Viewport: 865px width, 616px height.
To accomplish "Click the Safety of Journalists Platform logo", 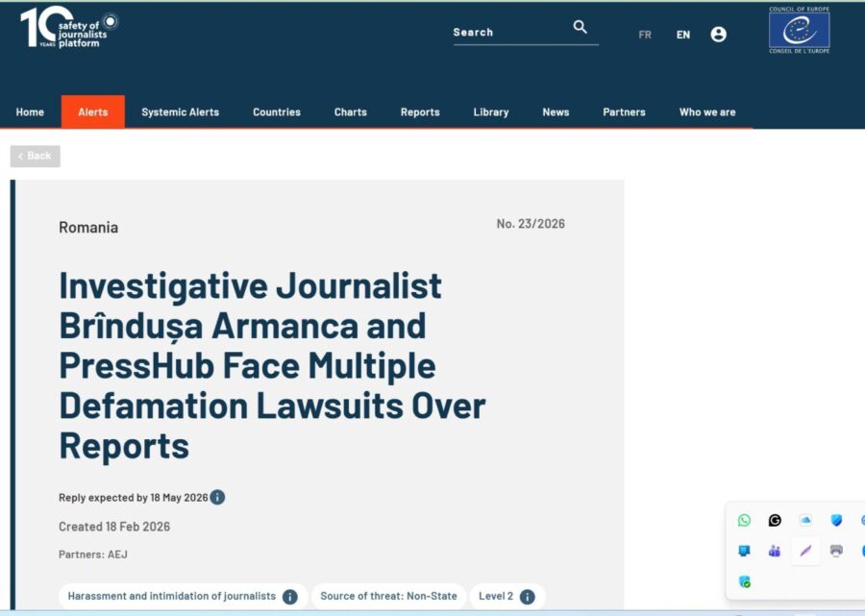I will pyautogui.click(x=69, y=30).
